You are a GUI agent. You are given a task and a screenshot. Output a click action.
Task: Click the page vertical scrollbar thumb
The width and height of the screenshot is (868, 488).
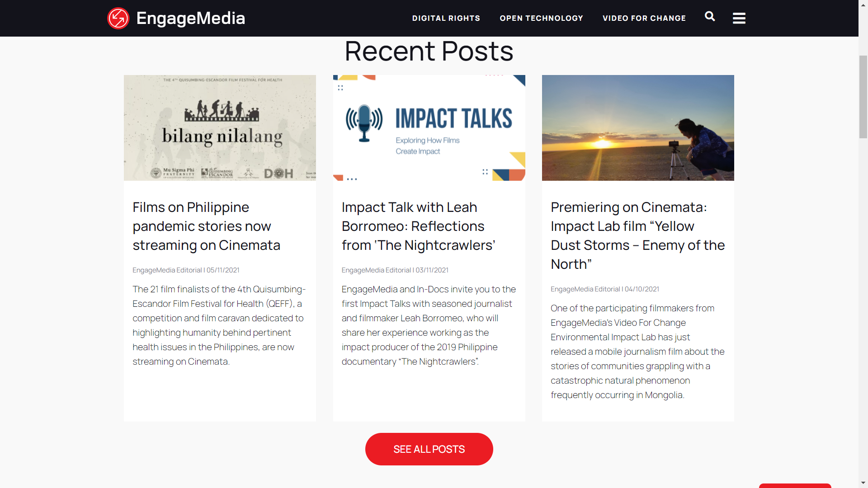863,96
